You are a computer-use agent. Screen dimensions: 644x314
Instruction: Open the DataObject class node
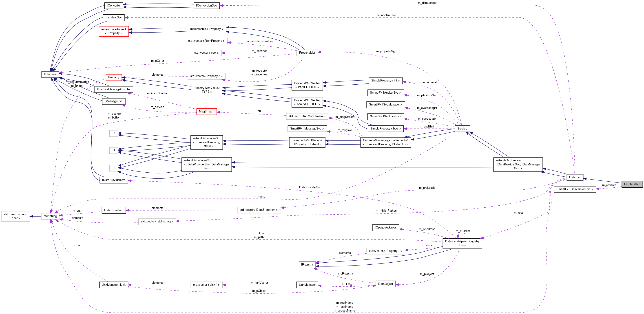tap(385, 284)
